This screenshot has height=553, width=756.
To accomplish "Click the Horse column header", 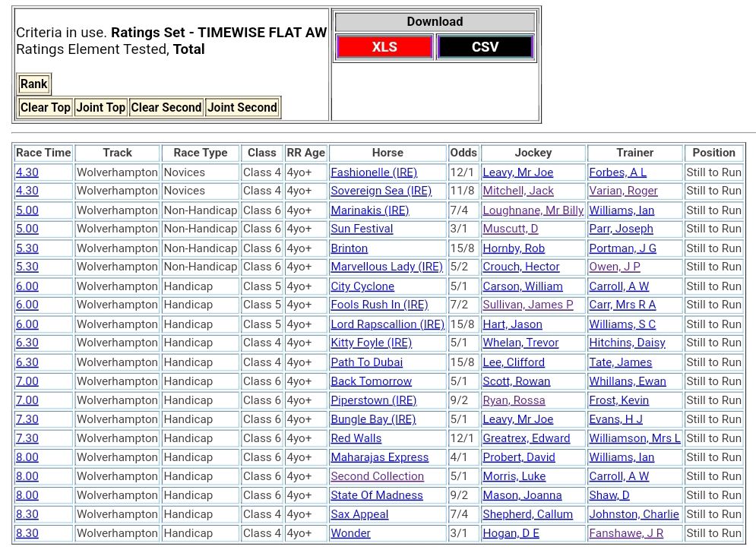I will pos(387,153).
